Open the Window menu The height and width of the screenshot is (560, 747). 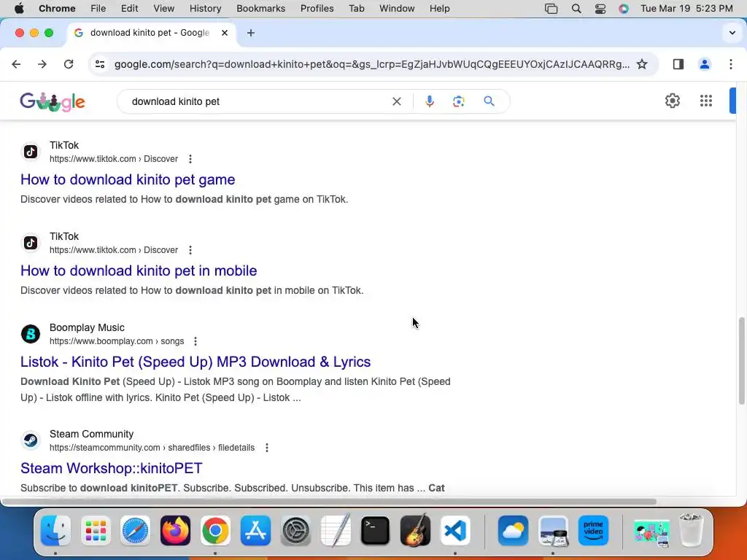tap(397, 8)
